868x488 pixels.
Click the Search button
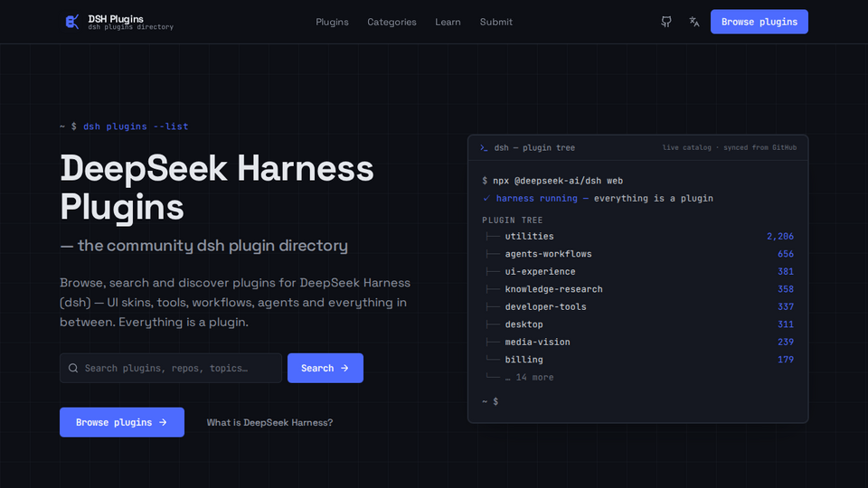(325, 368)
